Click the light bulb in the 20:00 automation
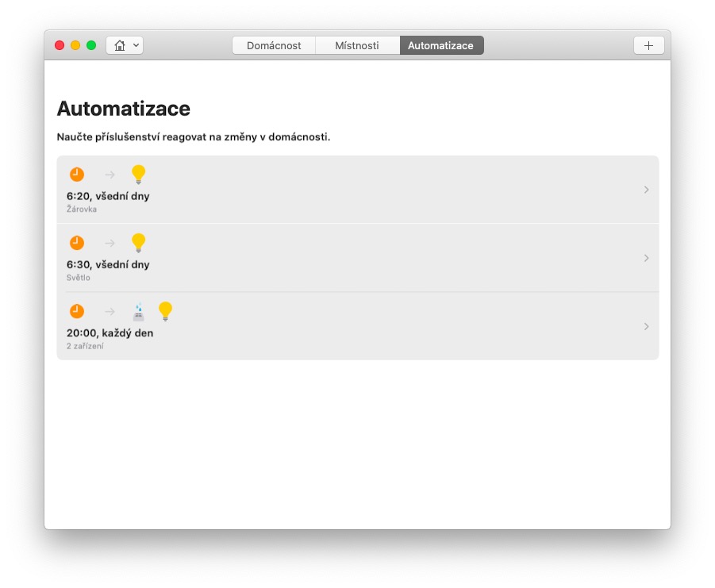 [x=165, y=311]
